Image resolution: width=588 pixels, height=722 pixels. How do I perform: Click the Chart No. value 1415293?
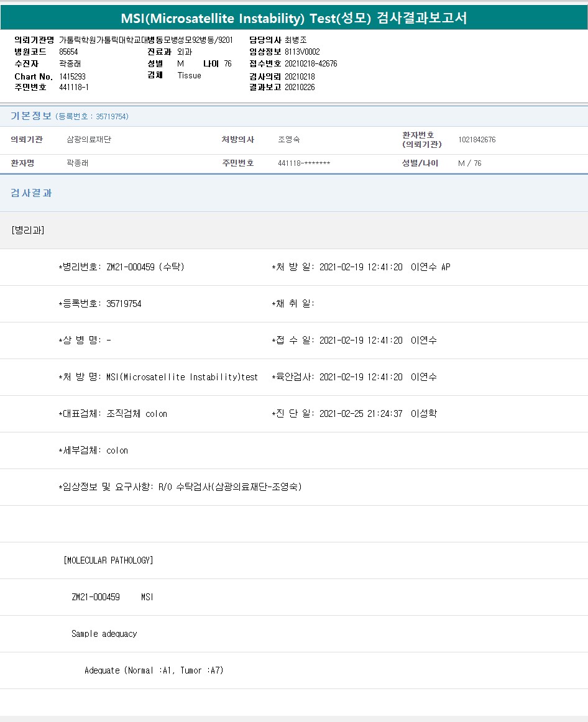[x=72, y=76]
